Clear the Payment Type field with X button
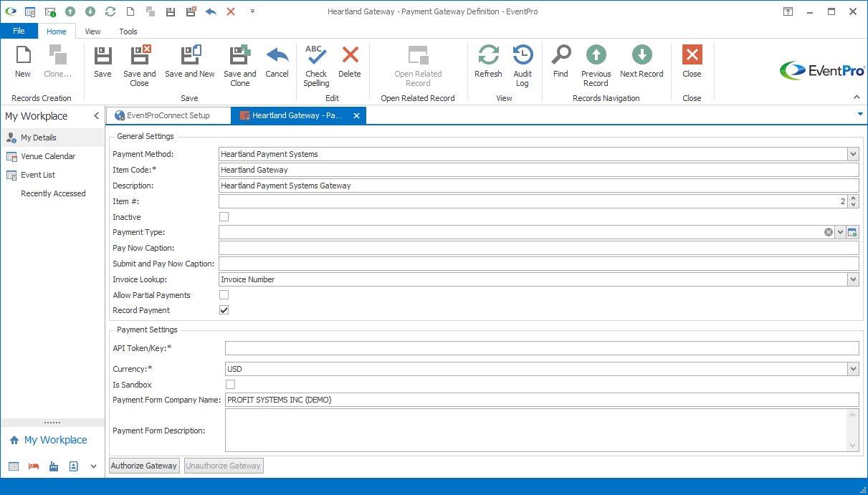The image size is (868, 495). click(x=829, y=232)
